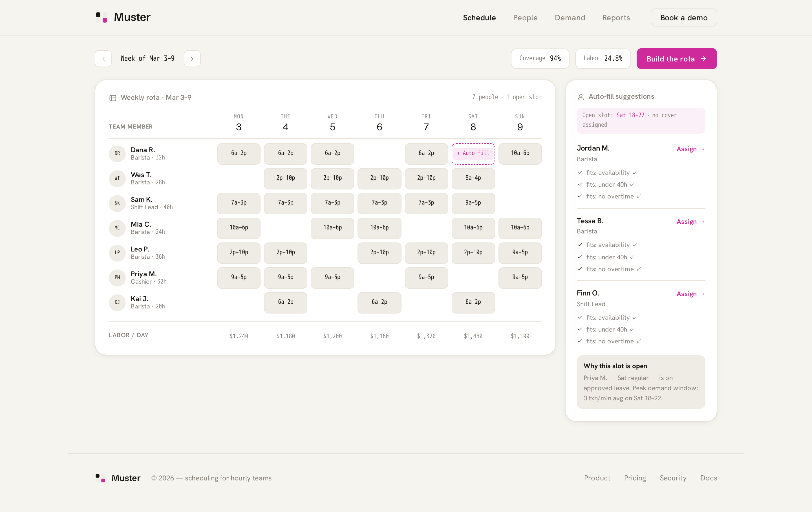Image resolution: width=812 pixels, height=512 pixels.
Task: Select Leo P.'s Thursday 2p-10p shift
Action: 379,253
